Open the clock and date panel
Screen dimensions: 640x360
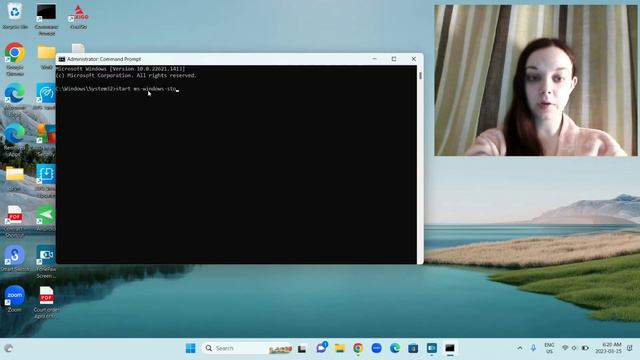click(x=608, y=348)
